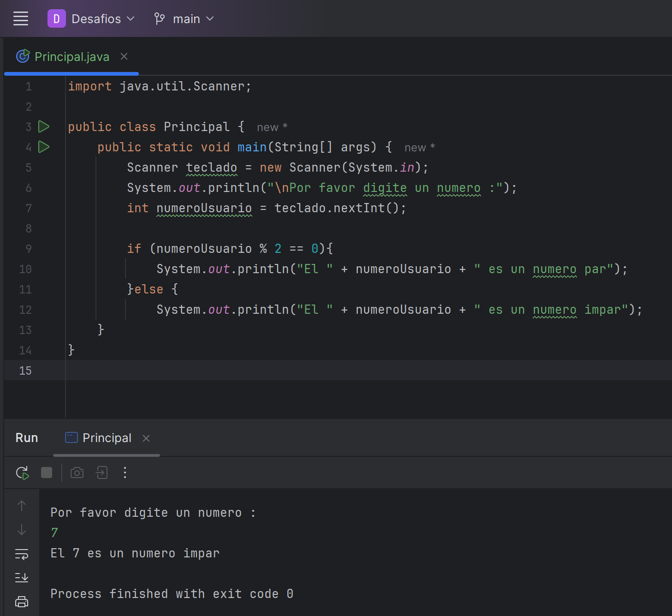672x616 pixels.
Task: Click the else keyword on line 11
Action: (x=149, y=289)
